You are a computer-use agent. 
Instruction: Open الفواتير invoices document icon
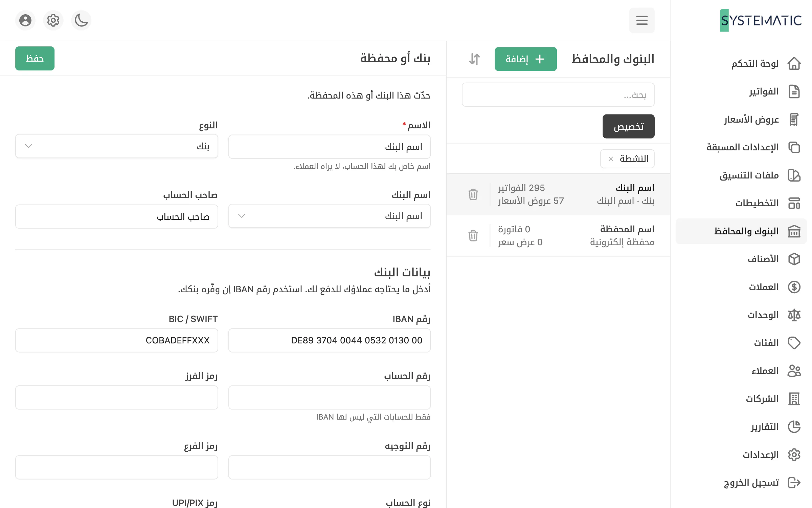coord(794,92)
